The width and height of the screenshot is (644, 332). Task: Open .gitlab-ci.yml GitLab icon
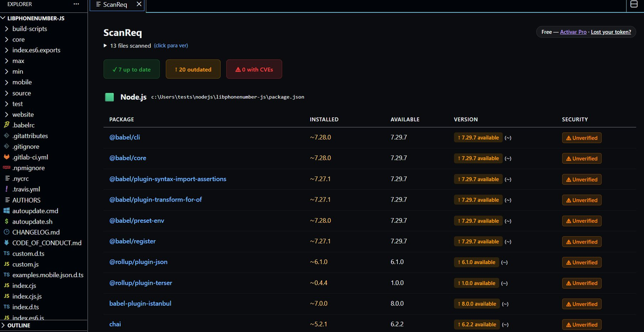coord(7,157)
